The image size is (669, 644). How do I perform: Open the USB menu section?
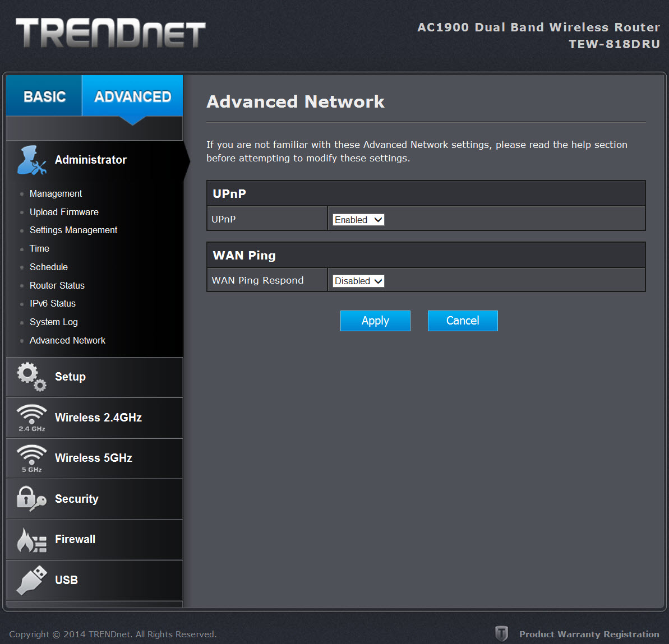[x=95, y=581]
